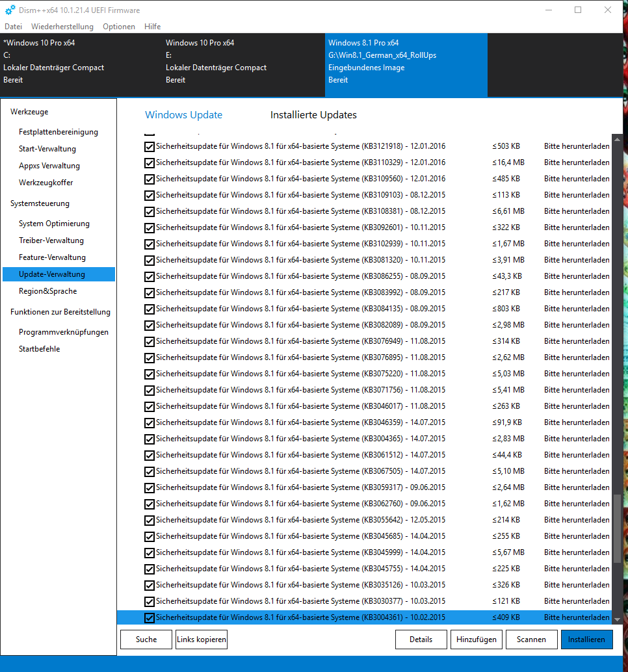Screen dimensions: 628x672
Task: Toggle checkbox for update KB3109103
Action: (x=149, y=196)
